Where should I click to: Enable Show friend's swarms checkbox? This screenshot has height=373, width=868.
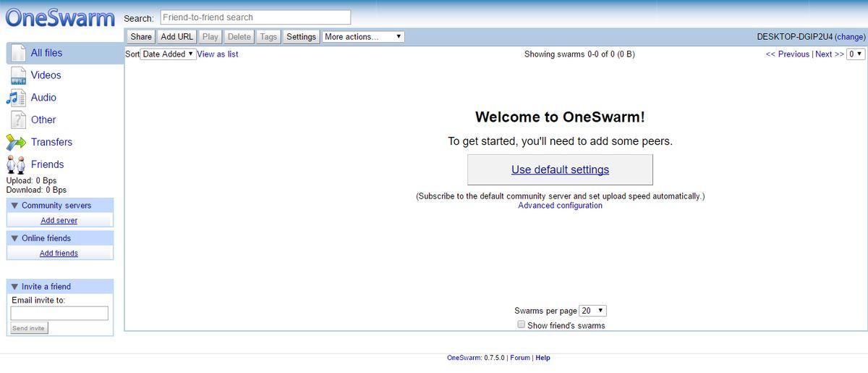[x=521, y=325]
